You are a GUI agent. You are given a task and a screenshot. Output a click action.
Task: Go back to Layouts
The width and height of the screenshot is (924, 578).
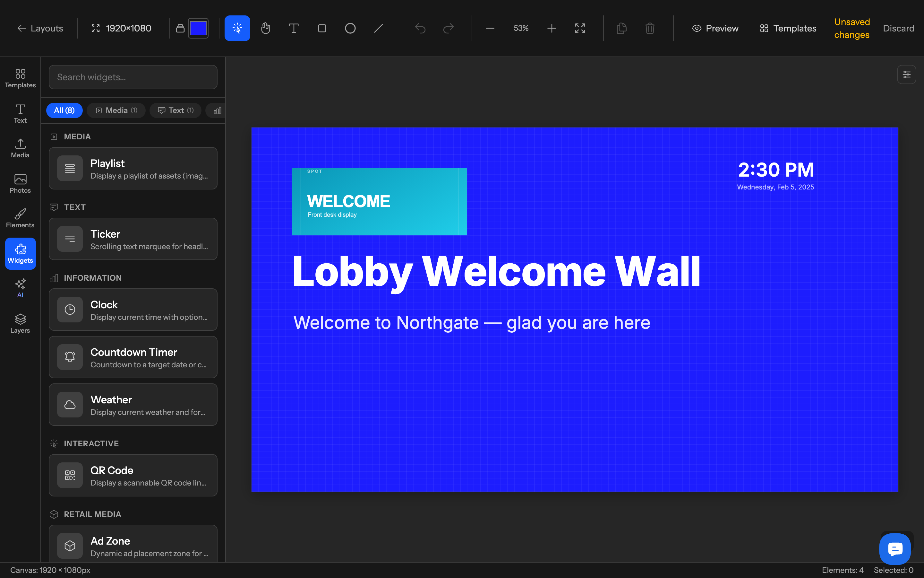[40, 28]
